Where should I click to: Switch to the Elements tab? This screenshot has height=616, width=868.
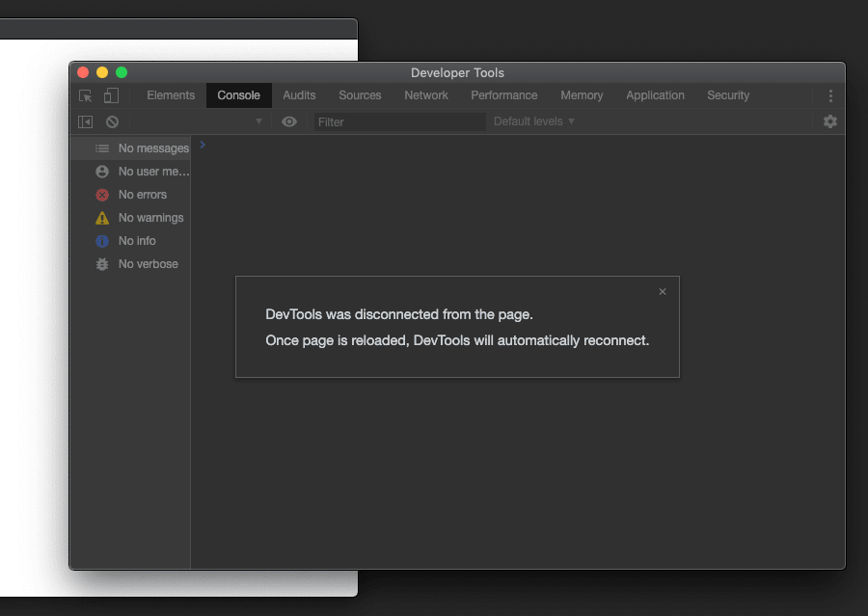(x=171, y=95)
